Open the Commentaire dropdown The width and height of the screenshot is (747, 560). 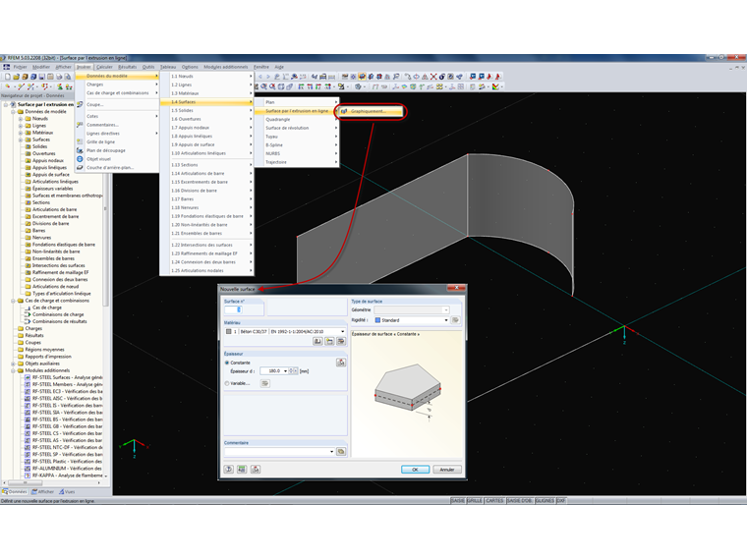(331, 451)
